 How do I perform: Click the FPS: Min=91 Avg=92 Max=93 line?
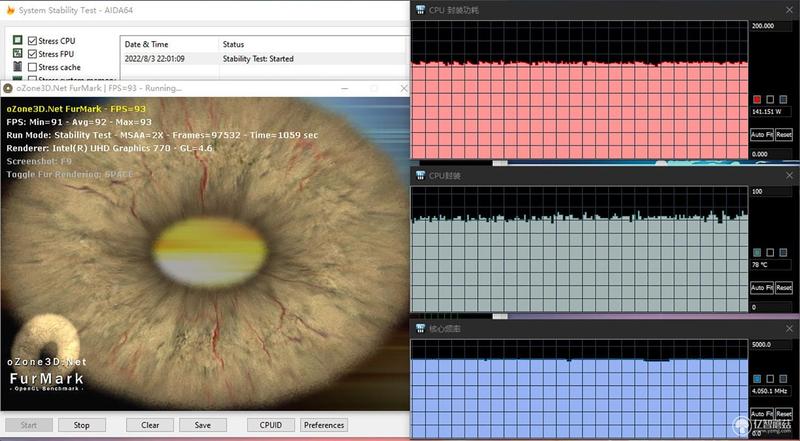tap(79, 122)
